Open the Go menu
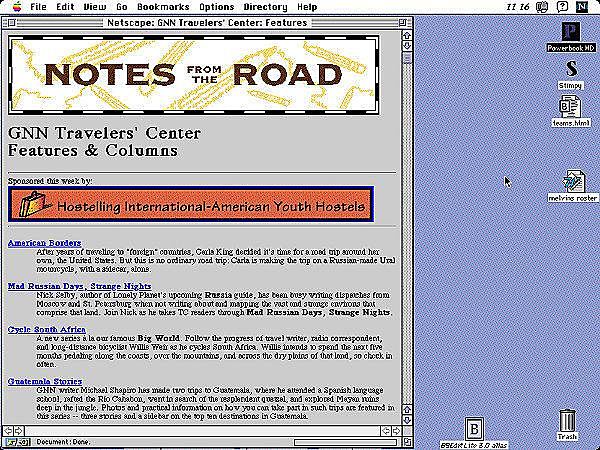The width and height of the screenshot is (600, 450). [122, 7]
